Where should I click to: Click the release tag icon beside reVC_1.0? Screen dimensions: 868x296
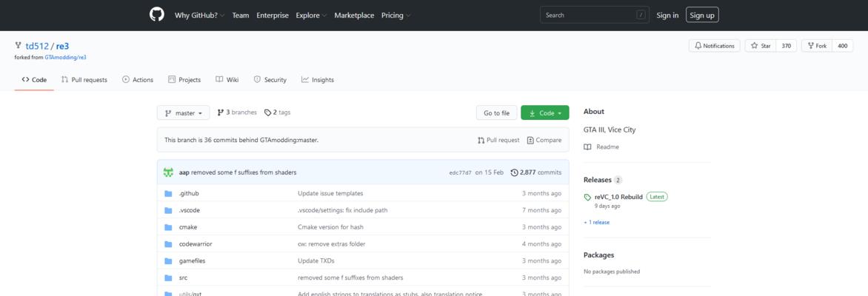[587, 197]
